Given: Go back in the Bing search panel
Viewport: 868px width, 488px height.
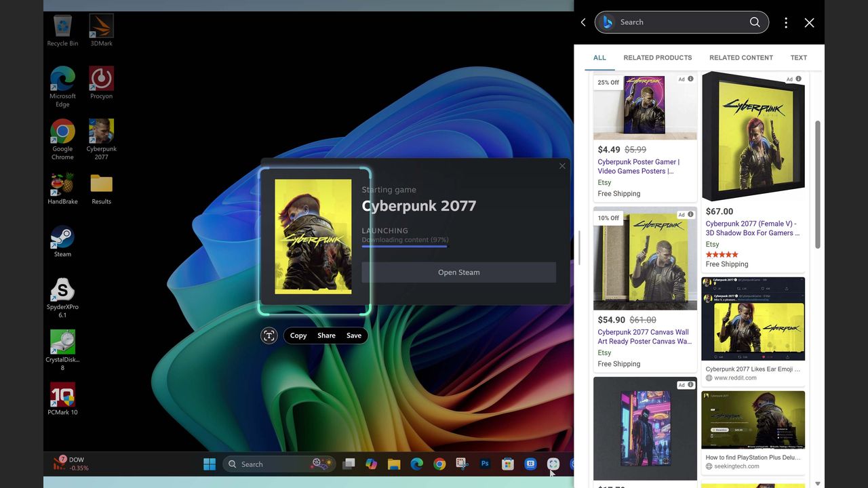Looking at the screenshot, I should coord(583,22).
